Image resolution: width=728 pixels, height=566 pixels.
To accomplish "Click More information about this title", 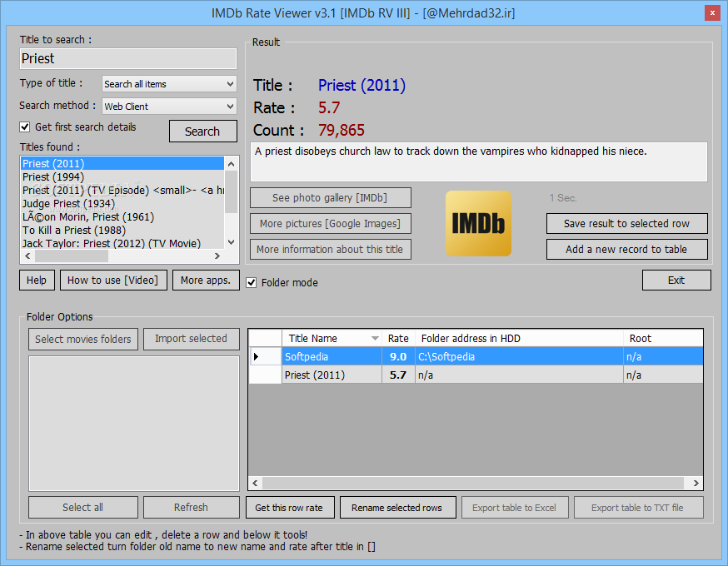I will click(330, 249).
